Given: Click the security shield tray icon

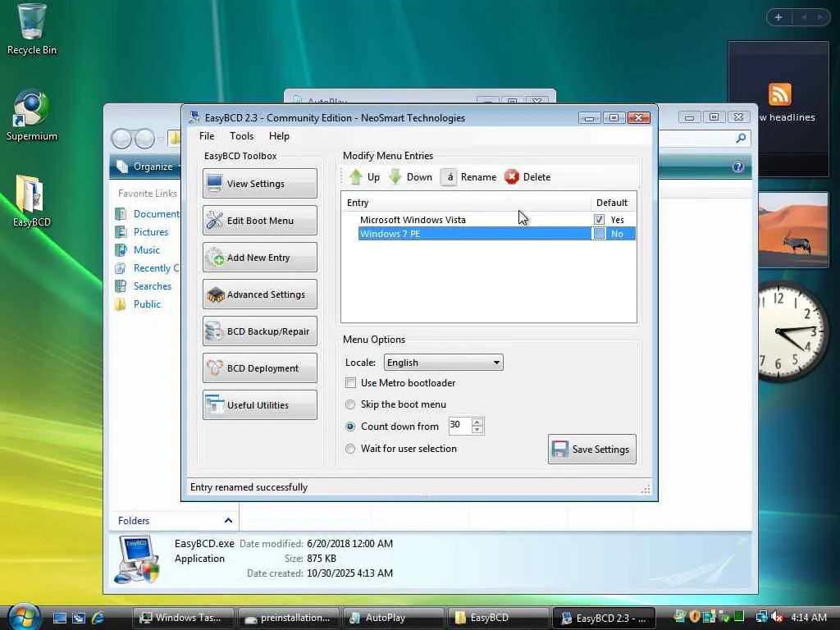Looking at the screenshot, I should pos(695,617).
